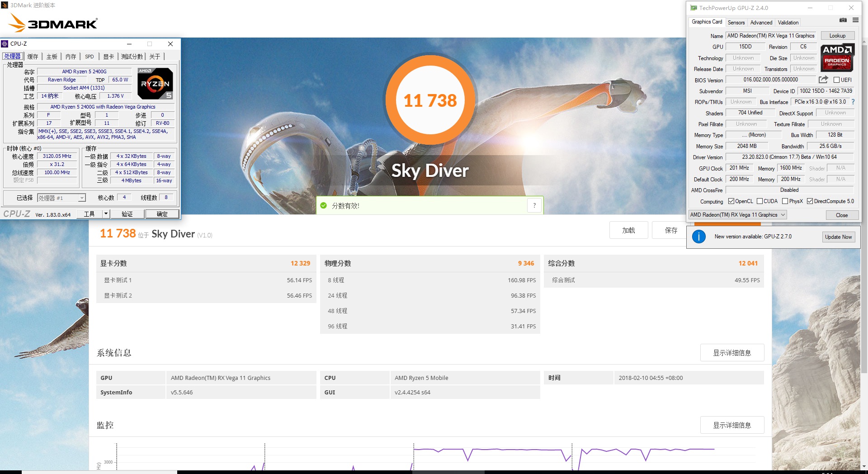Click the 核心电压 value 1.376 V in CPU-Z
Screen dimensions: 868x474
pos(115,96)
